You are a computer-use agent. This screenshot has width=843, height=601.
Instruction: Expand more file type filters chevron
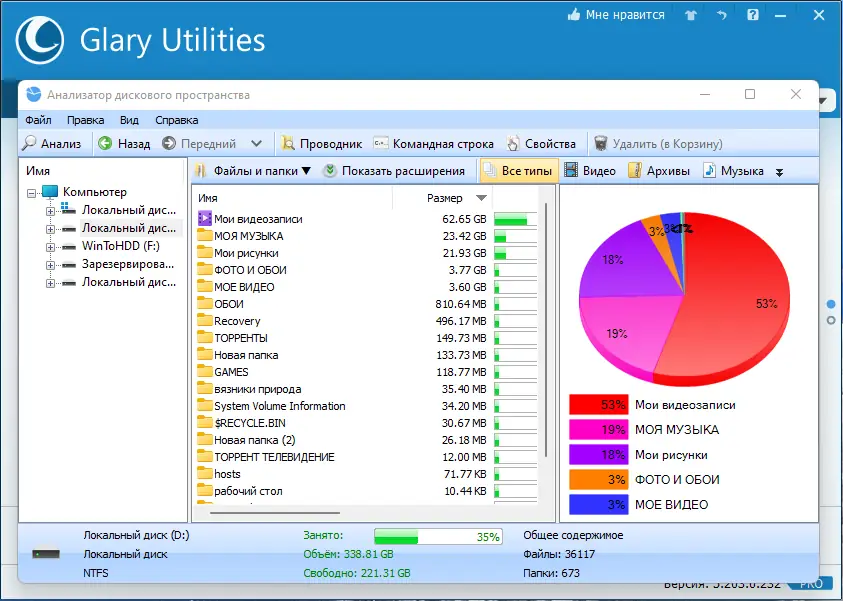[779, 172]
